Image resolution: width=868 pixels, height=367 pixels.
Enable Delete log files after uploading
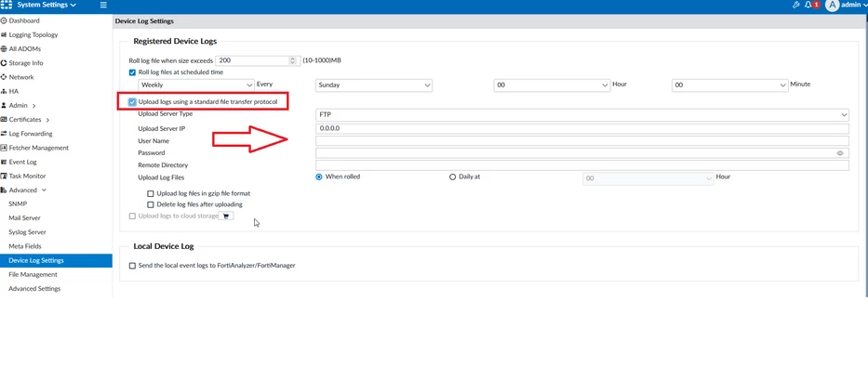pyautogui.click(x=151, y=204)
